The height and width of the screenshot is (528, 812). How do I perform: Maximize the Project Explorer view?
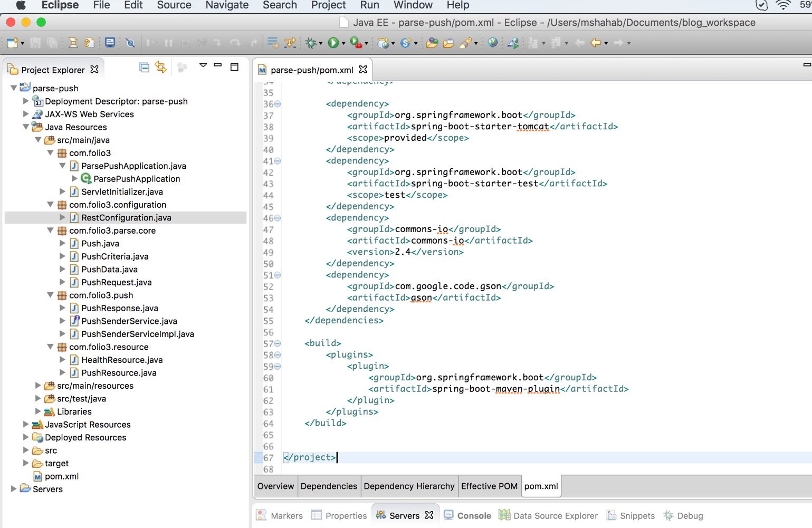[x=234, y=66]
